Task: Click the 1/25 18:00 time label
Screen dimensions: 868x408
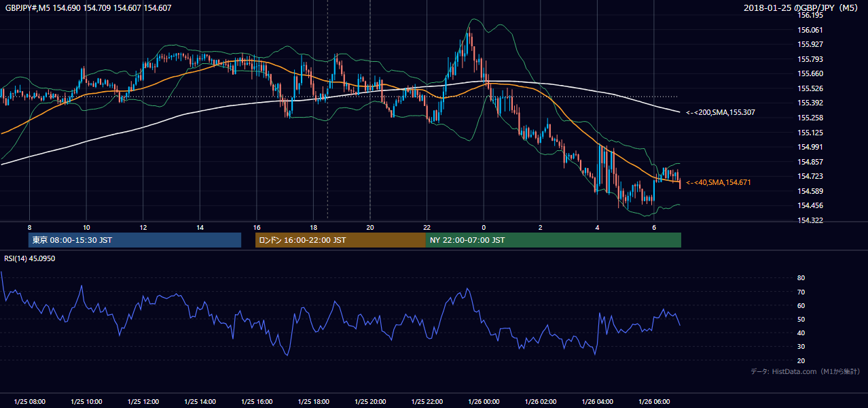Action: tap(313, 402)
